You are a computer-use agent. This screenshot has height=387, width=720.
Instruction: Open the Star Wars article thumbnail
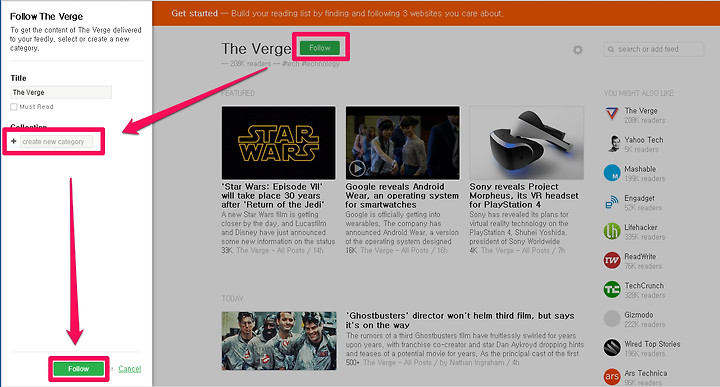[x=278, y=143]
